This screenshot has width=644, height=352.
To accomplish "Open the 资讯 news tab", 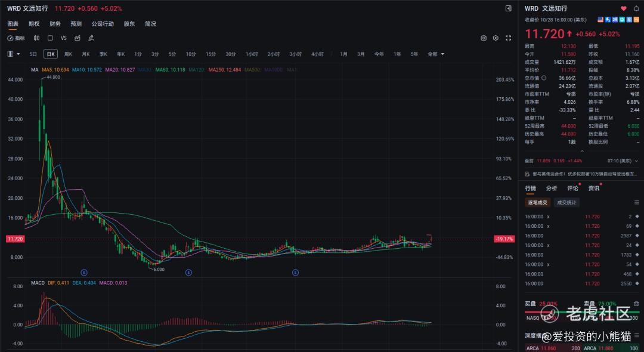I will (594, 189).
